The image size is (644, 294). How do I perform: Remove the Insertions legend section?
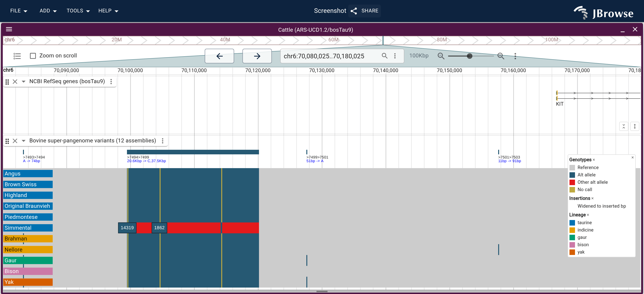[x=592, y=198]
